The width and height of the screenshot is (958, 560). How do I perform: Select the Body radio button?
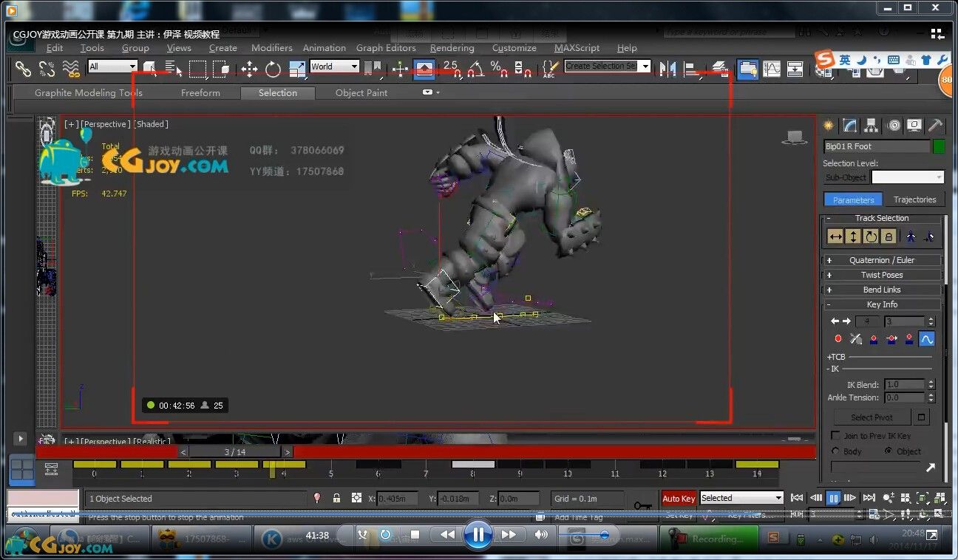click(836, 451)
